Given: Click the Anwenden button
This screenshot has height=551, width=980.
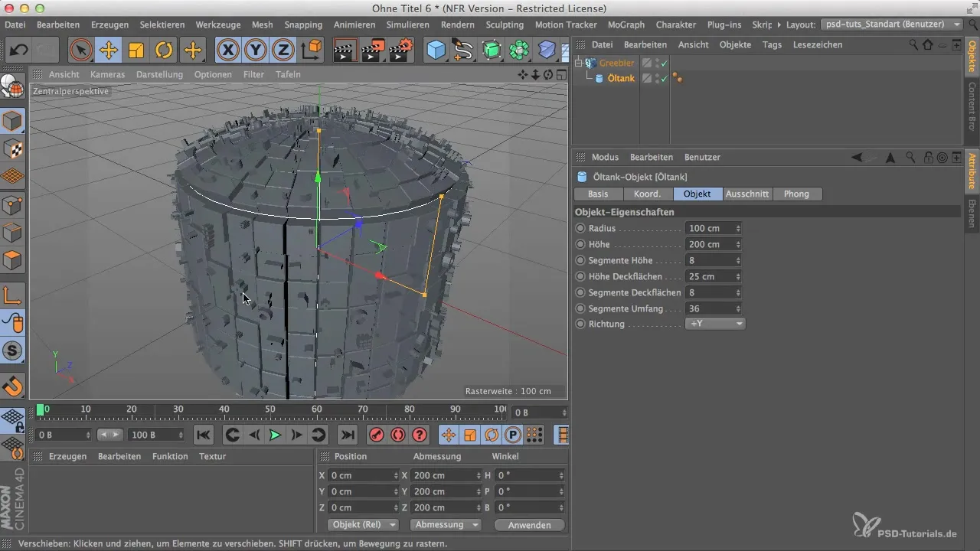Looking at the screenshot, I should point(530,525).
